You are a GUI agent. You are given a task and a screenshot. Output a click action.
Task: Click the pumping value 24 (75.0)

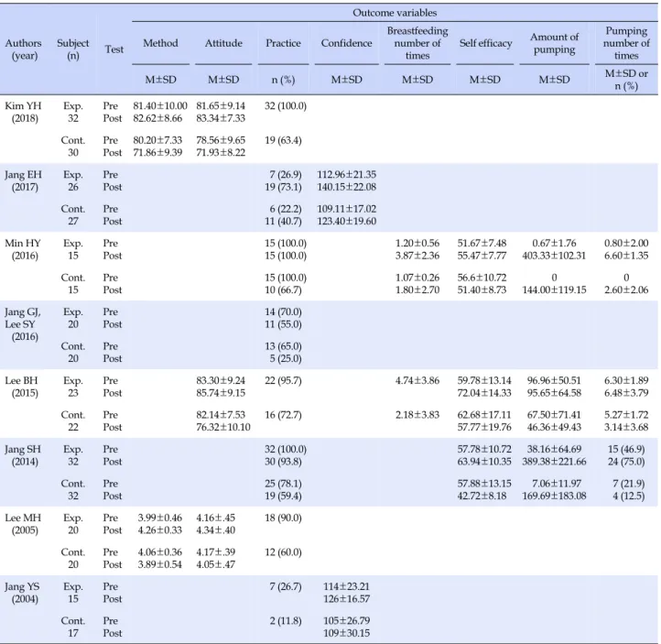tap(626, 463)
